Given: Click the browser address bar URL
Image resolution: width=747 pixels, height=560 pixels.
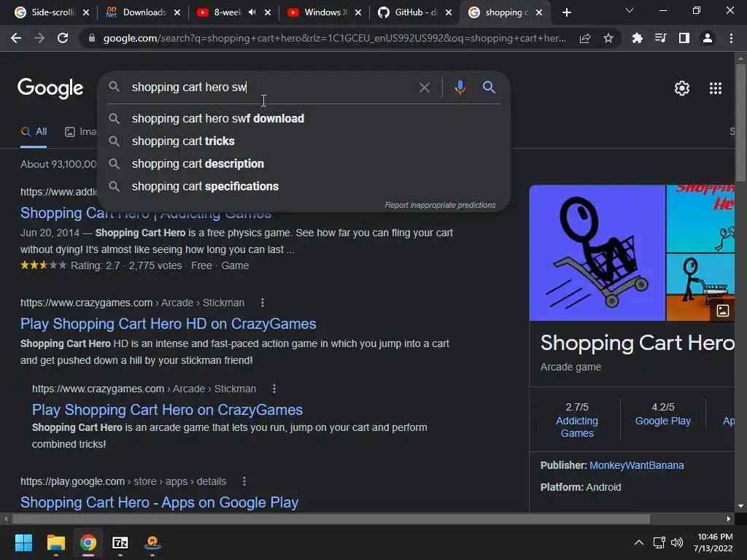Looking at the screenshot, I should pyautogui.click(x=333, y=38).
